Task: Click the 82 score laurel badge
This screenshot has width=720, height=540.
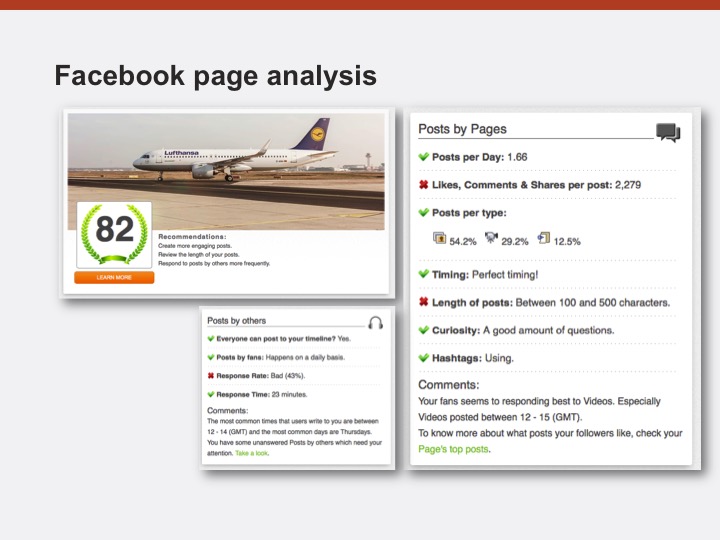Action: 114,234
